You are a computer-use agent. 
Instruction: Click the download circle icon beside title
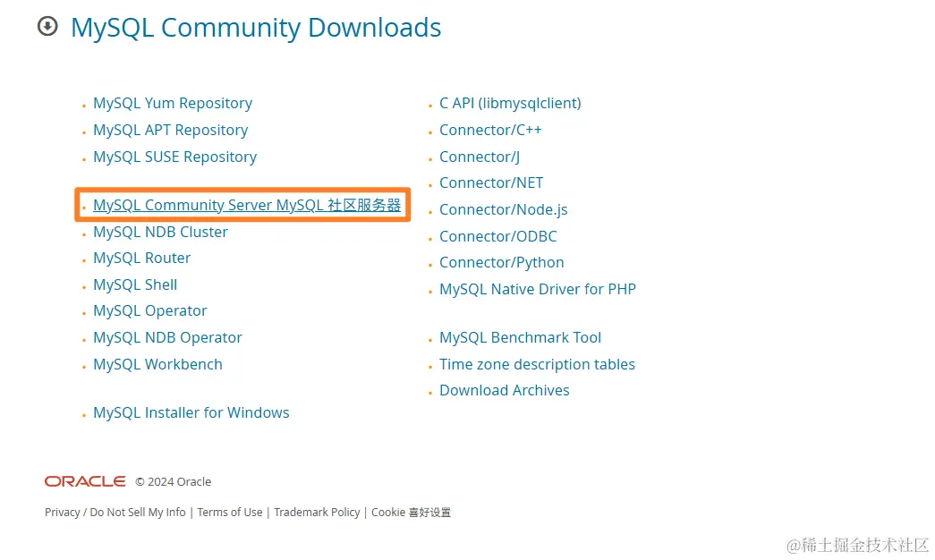point(47,26)
